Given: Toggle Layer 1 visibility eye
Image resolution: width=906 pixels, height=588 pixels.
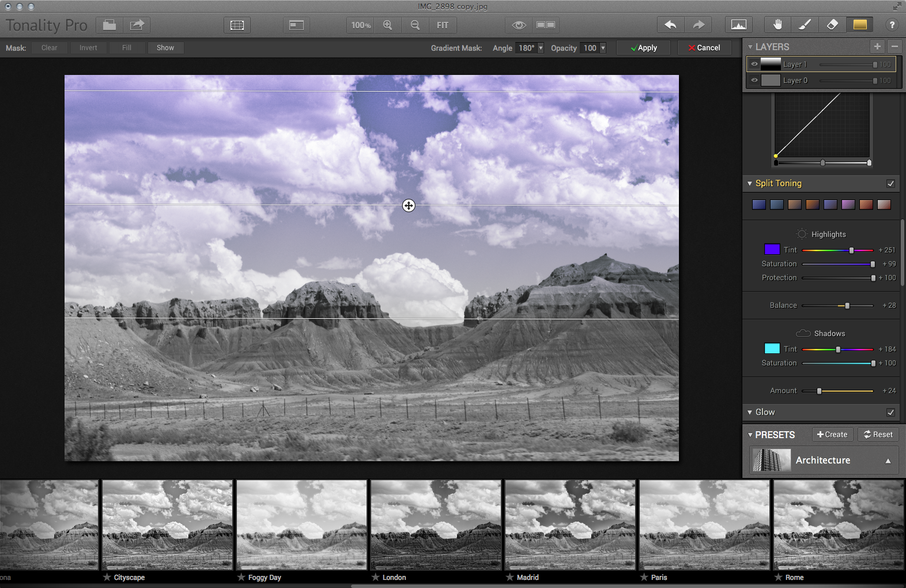Looking at the screenshot, I should coord(754,64).
